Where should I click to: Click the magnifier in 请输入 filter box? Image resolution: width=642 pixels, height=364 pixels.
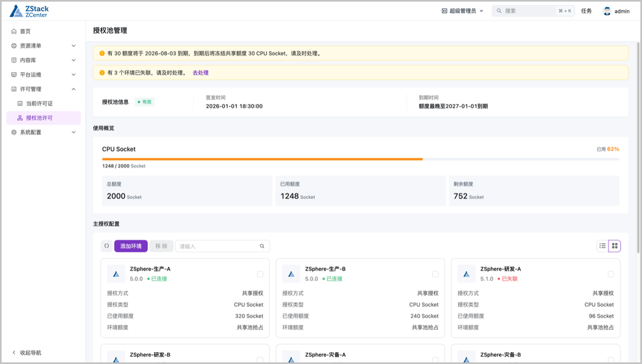(x=262, y=246)
